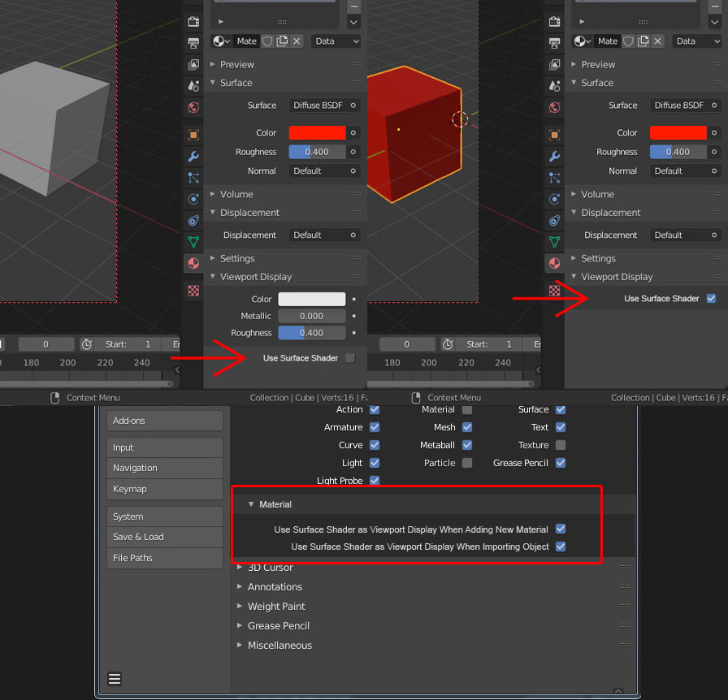The image size is (728, 700).
Task: Click new material duplicate icon, left panel
Action: click(x=282, y=41)
